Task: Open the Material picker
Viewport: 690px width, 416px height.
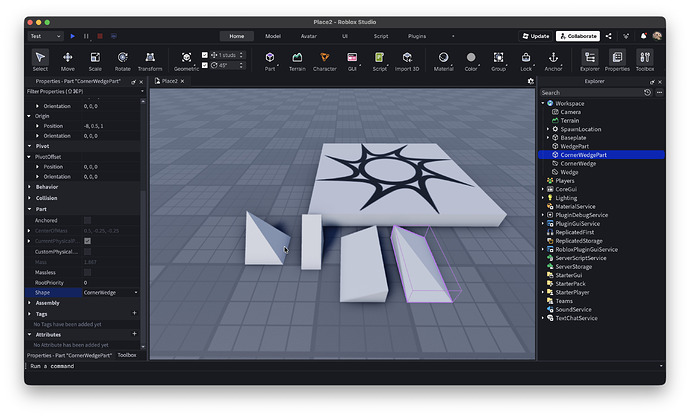Action: [444, 60]
